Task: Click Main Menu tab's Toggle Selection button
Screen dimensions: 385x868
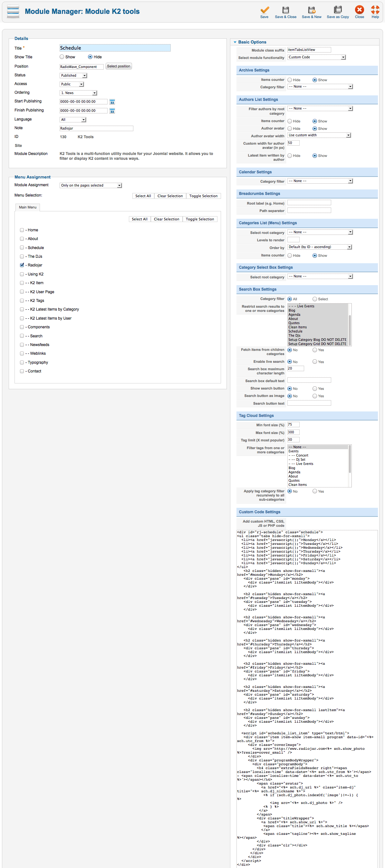Action: 200,219
